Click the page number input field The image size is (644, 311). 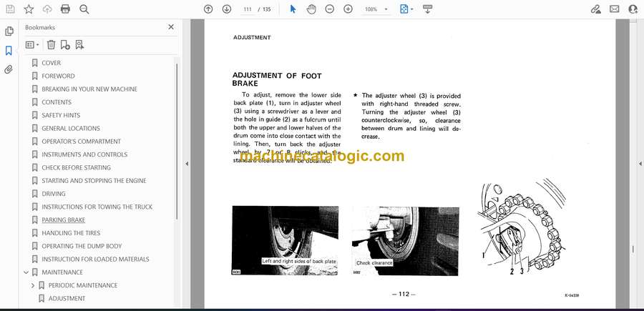pyautogui.click(x=248, y=9)
